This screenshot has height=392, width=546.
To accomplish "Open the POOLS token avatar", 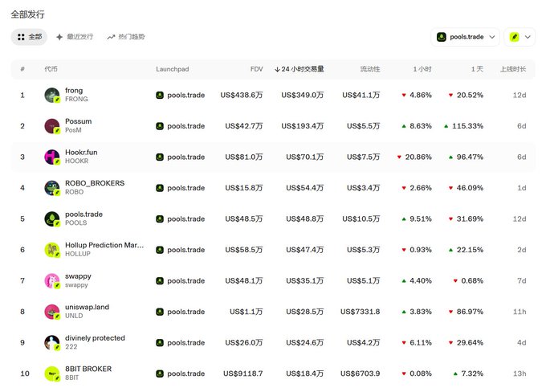I will click(x=52, y=218).
